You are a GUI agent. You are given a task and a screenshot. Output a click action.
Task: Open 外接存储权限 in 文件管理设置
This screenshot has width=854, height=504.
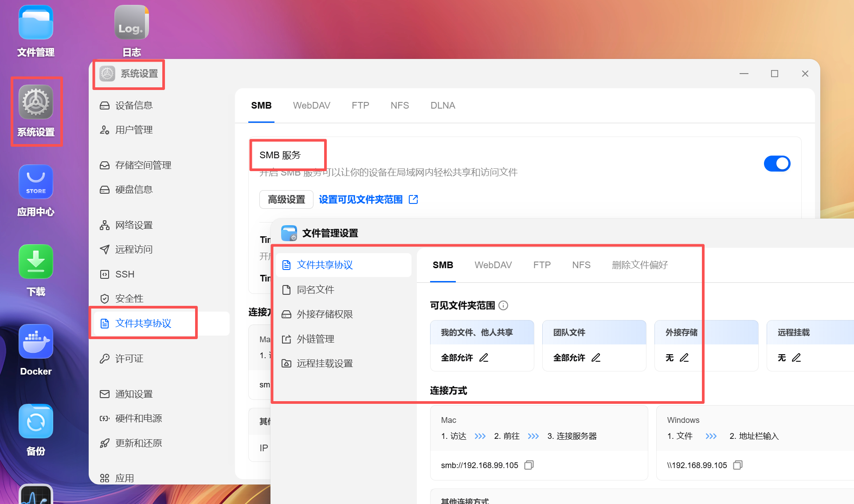click(344, 314)
